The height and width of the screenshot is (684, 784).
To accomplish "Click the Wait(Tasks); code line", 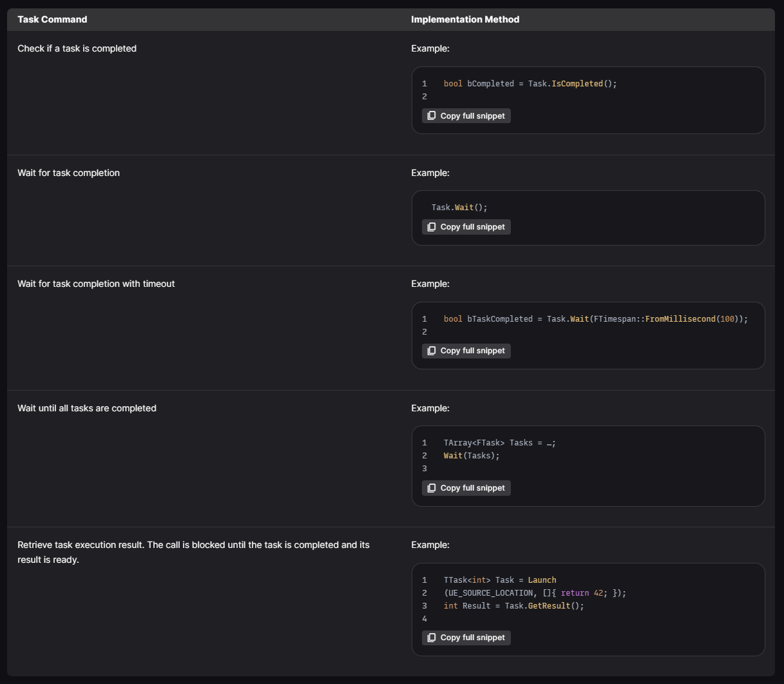I will click(472, 456).
